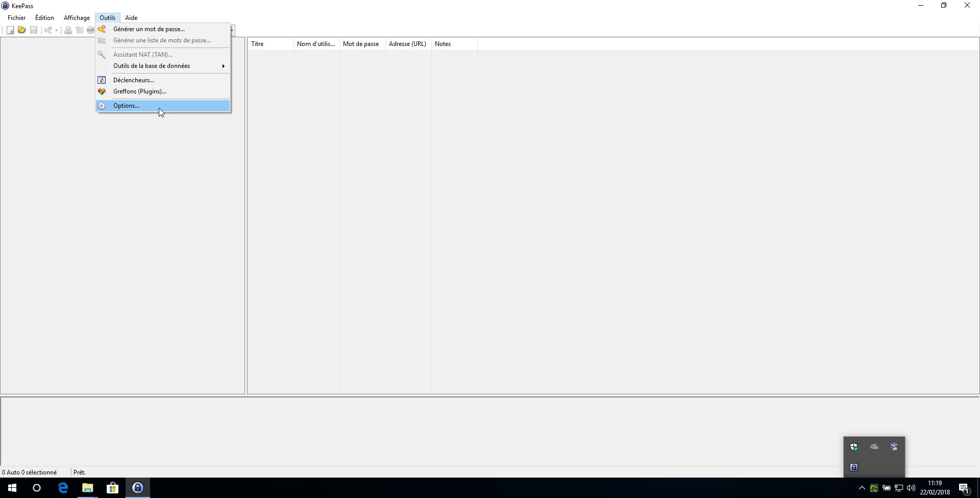Click the KeePass title bar app icon

point(5,6)
